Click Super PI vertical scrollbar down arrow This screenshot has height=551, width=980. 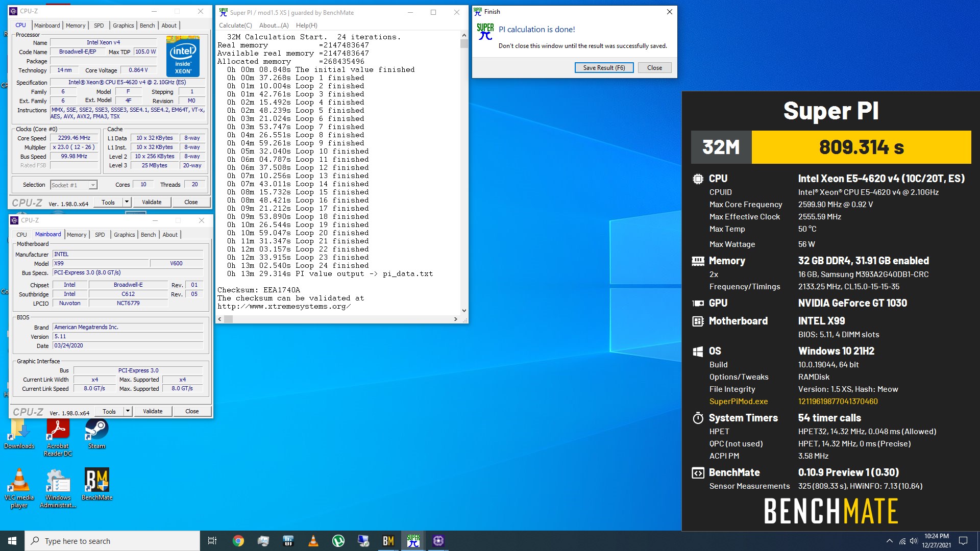[464, 310]
